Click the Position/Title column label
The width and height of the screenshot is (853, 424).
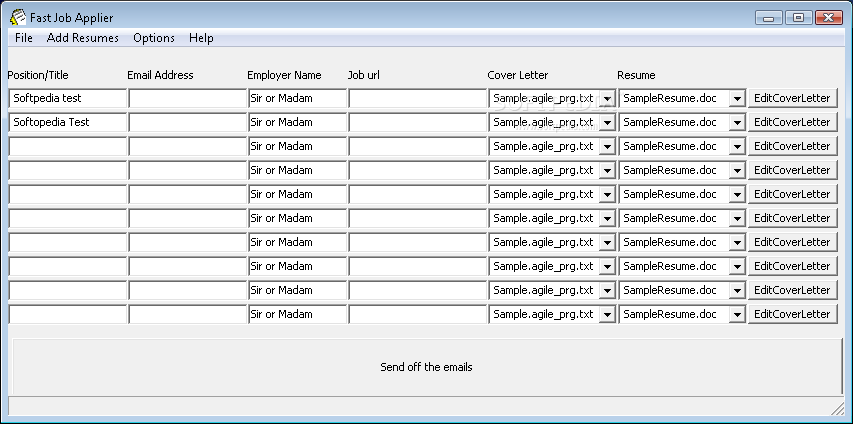(38, 75)
